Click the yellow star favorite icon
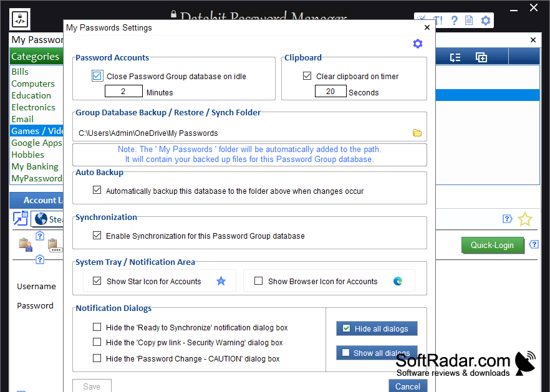 [525, 219]
